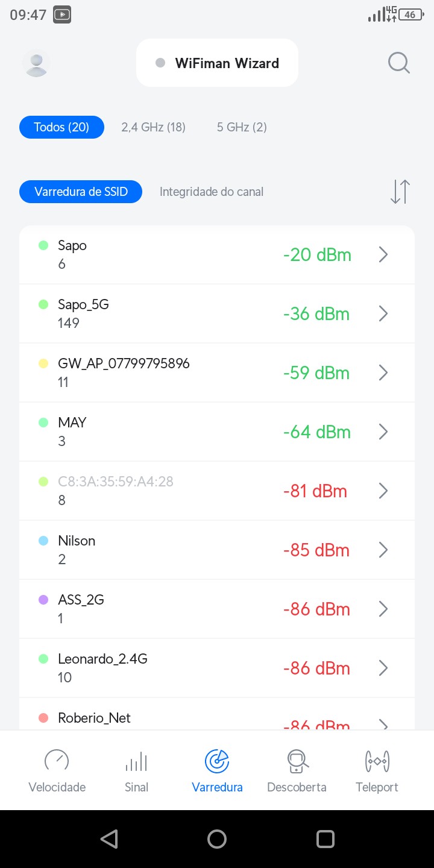Tap the WiFiman Wizard button
This screenshot has width=434, height=868.
217,63
